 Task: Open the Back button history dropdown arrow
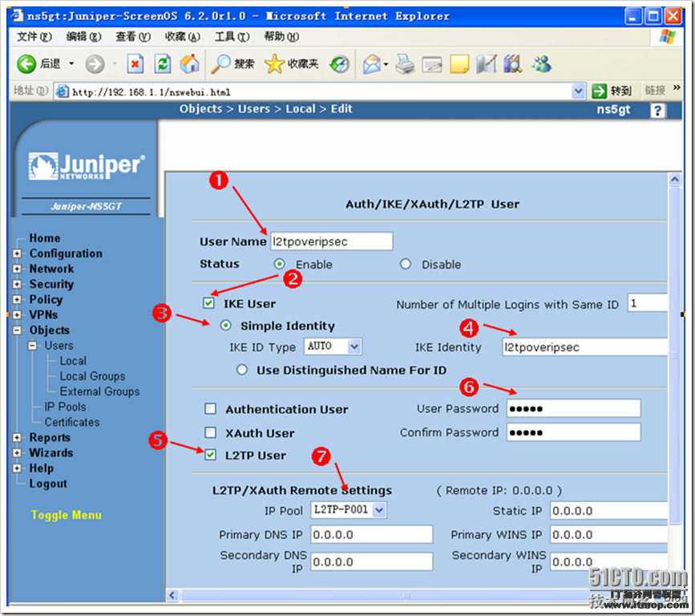[71, 64]
